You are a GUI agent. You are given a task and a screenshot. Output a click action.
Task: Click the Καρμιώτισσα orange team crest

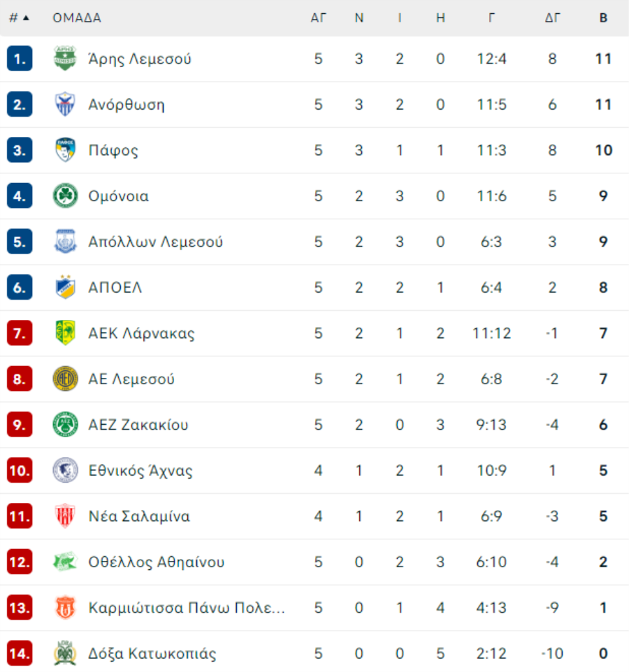tap(65, 607)
